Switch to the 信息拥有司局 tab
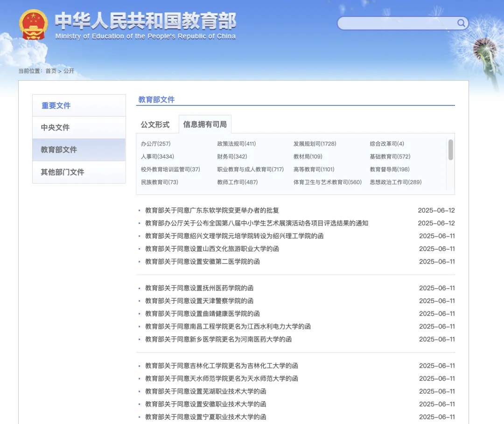The width and height of the screenshot is (504, 424). (x=205, y=125)
